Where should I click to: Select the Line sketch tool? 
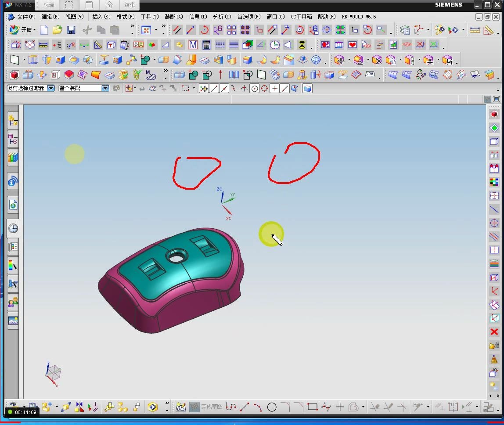pyautogui.click(x=245, y=407)
